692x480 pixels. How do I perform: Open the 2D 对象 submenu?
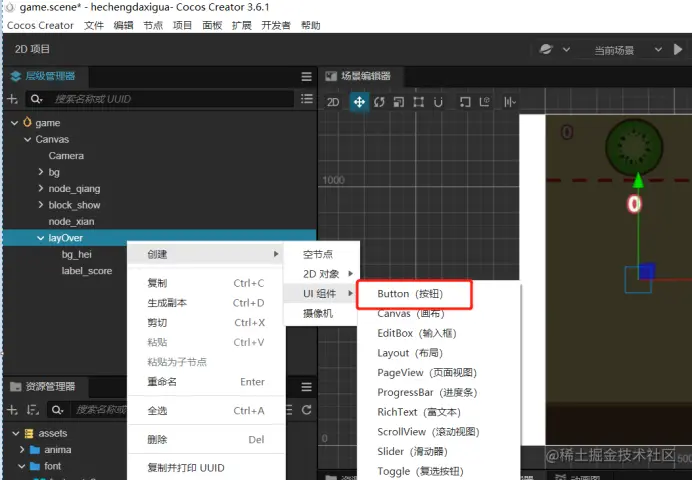coord(322,274)
